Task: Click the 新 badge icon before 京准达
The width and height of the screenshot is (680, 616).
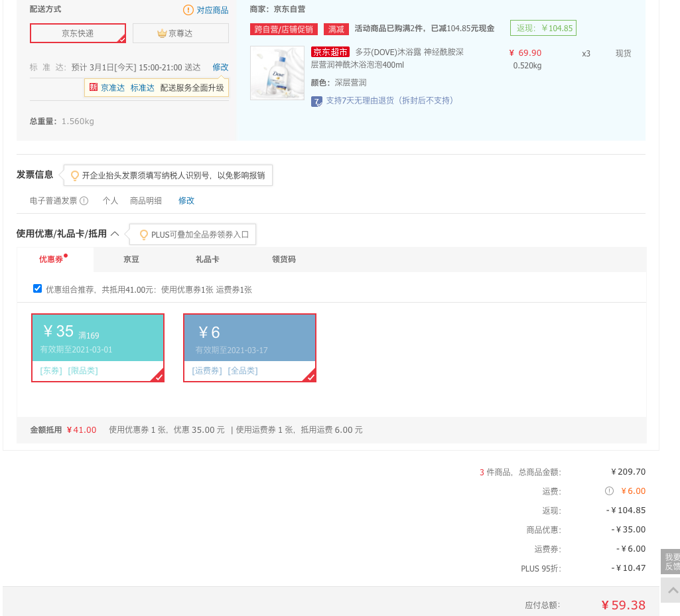Action: click(94, 87)
